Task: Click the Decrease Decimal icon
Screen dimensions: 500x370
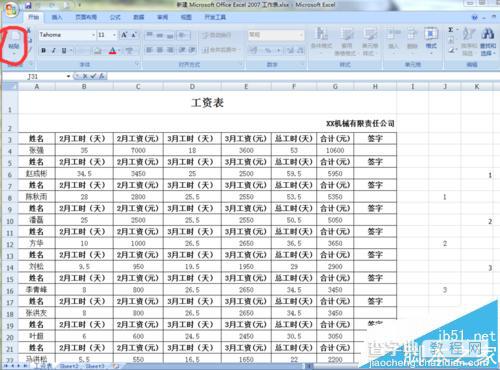Action: pyautogui.click(x=300, y=50)
